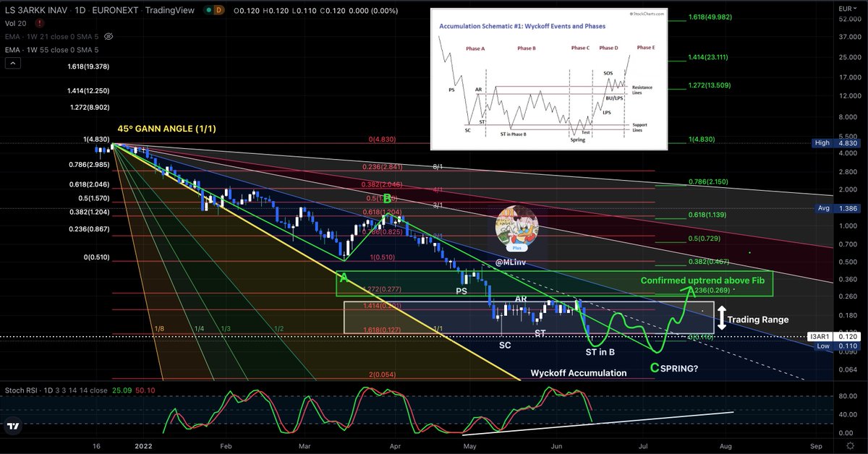Collapse the indicator legend with the chevron button
This screenshot has height=454, width=868.
click(x=12, y=64)
